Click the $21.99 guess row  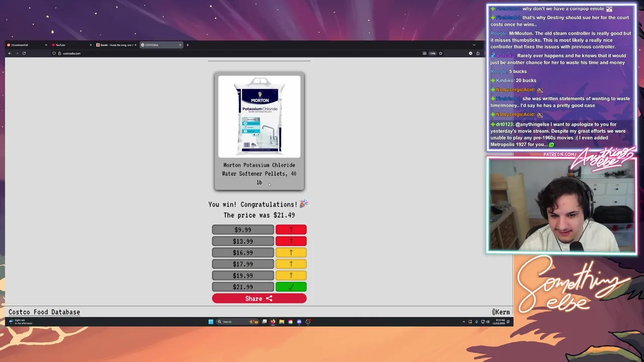pos(243,287)
